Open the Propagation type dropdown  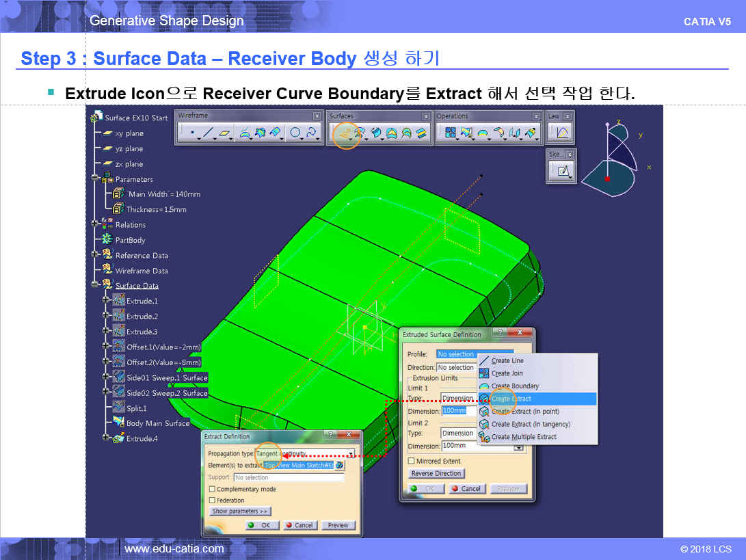tap(351, 454)
